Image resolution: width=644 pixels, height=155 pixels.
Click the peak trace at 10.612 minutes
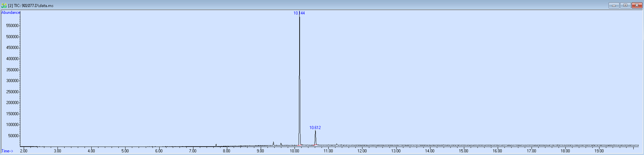[x=315, y=138]
